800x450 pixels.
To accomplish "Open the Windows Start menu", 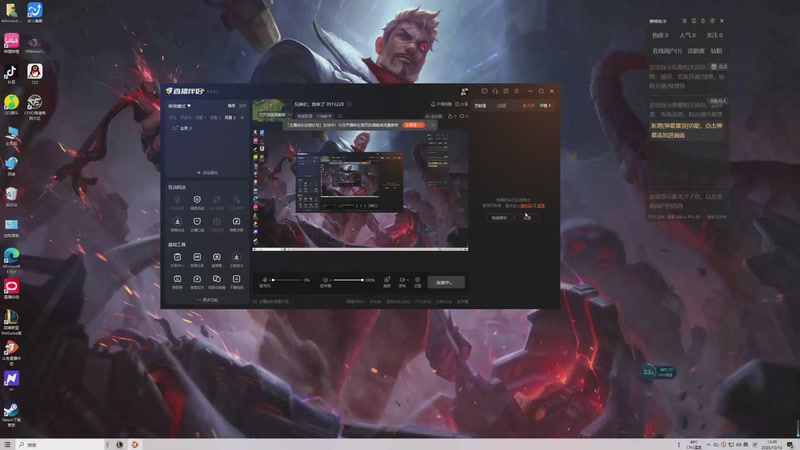I will click(x=7, y=445).
